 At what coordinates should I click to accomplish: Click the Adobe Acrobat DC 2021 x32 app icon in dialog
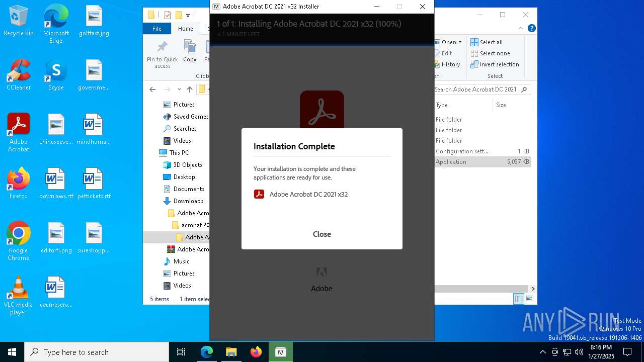click(x=259, y=194)
